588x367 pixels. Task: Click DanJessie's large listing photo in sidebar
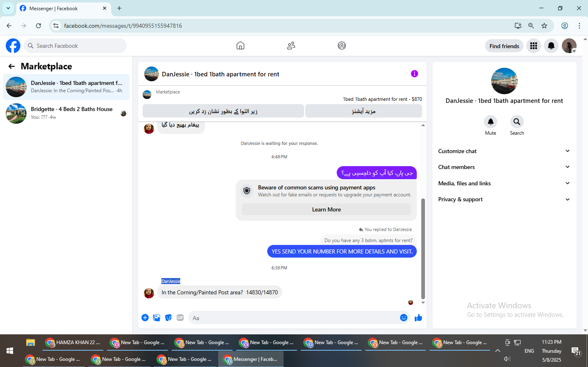[504, 81]
